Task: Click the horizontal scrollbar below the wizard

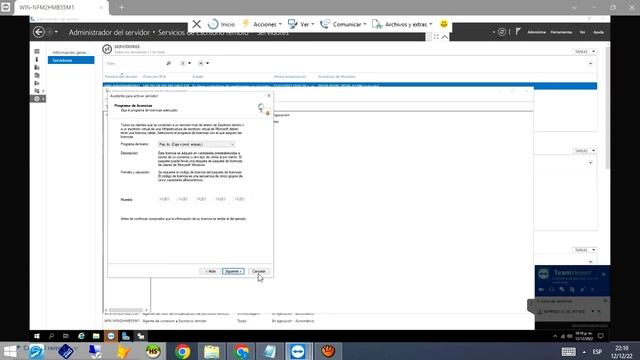Action: coord(126,310)
